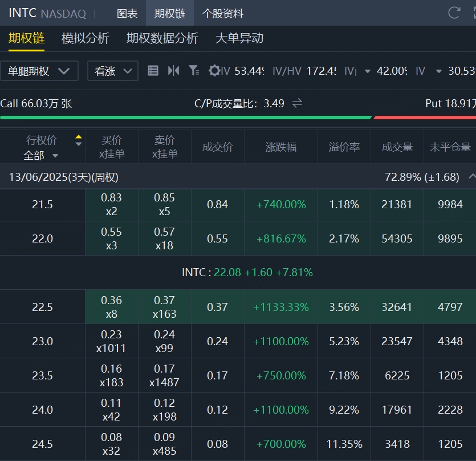Click the 72.89% (±1.68) expiry IV
The height and width of the screenshot is (461, 476).
[x=422, y=177]
